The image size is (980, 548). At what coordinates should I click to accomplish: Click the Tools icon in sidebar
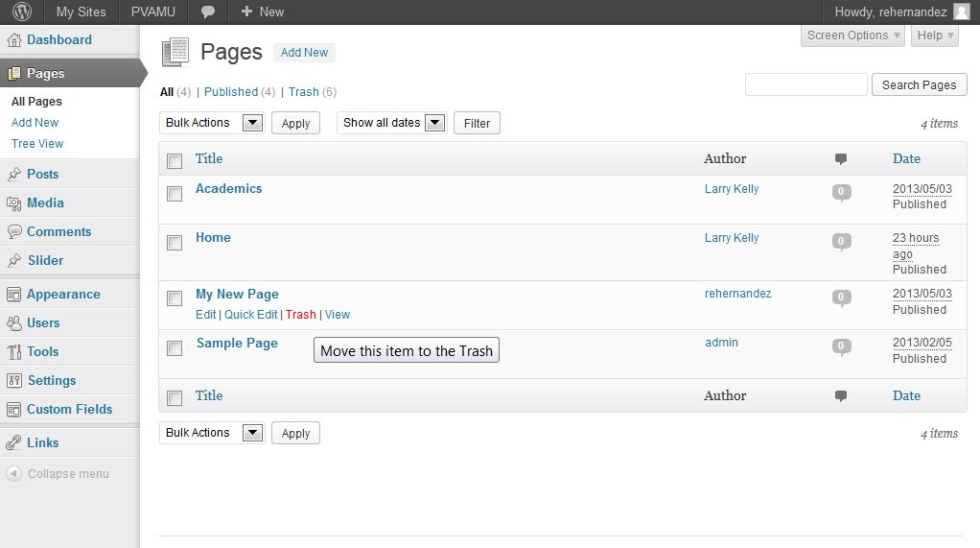pyautogui.click(x=13, y=352)
